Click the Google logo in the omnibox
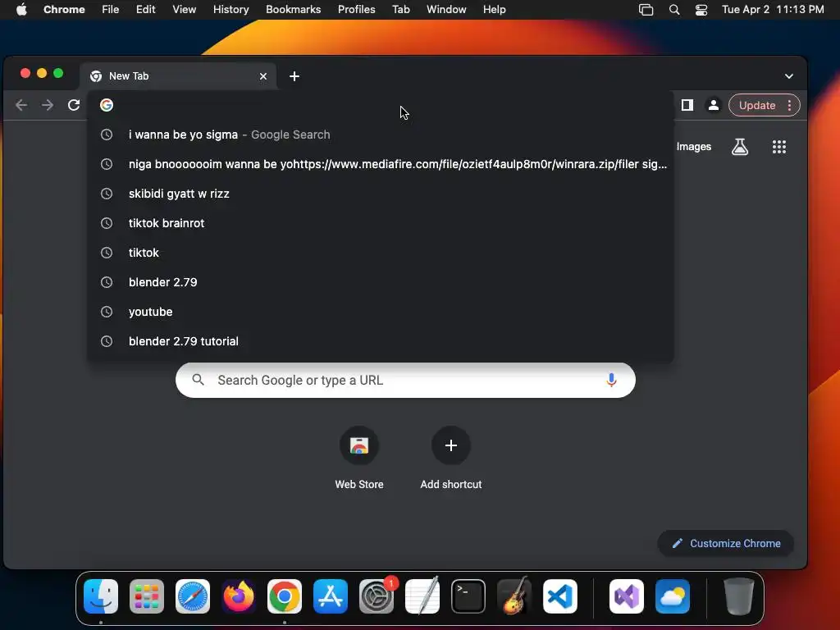The image size is (840, 630). pos(107,105)
